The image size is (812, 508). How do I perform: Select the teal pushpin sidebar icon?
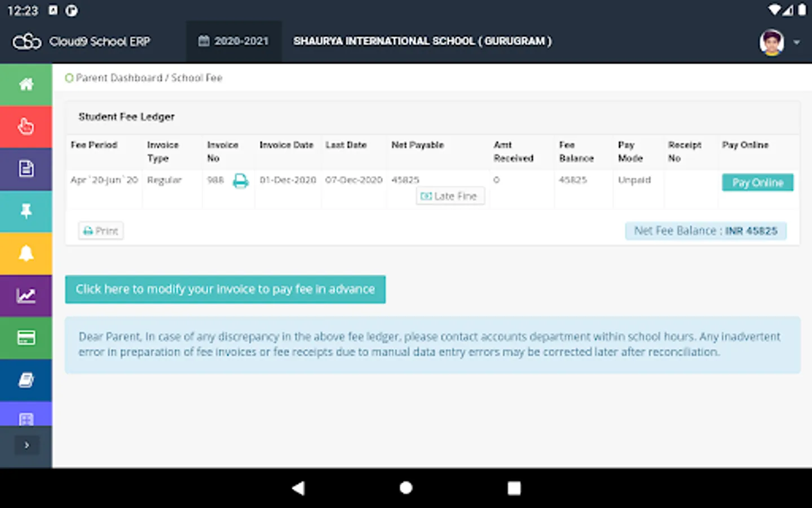(x=26, y=211)
